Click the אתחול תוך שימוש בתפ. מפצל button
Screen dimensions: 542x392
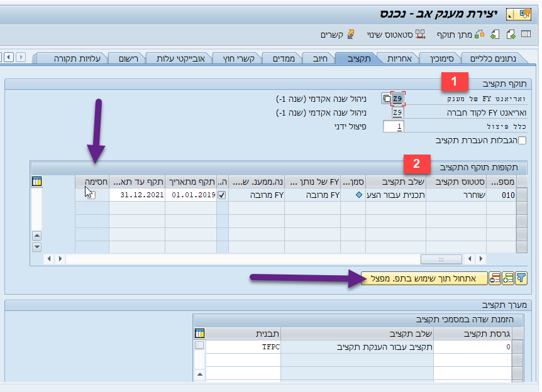(424, 278)
